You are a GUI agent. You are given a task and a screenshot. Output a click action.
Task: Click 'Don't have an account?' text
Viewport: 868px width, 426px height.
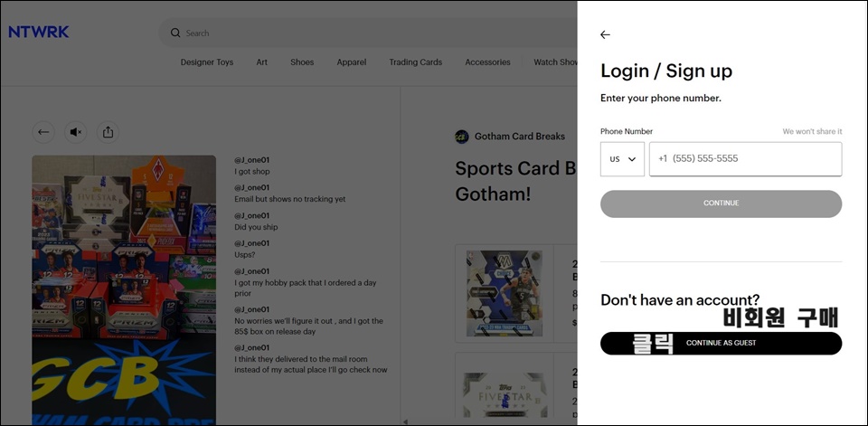680,299
